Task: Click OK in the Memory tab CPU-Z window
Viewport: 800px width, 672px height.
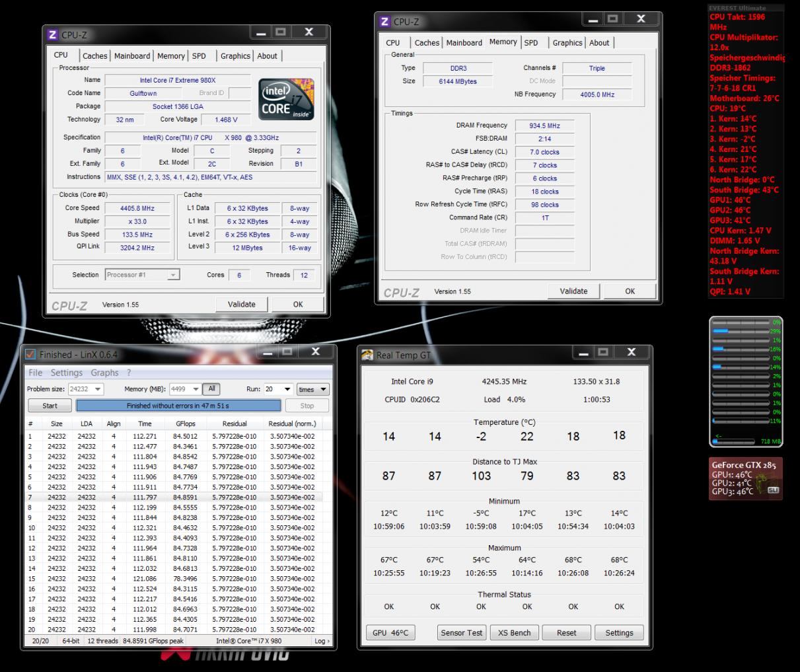Action: click(x=630, y=291)
